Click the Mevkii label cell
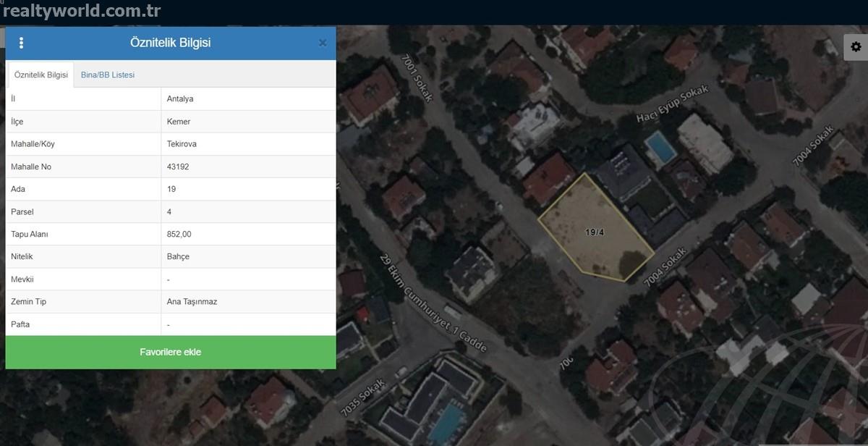The width and height of the screenshot is (868, 446). (x=83, y=279)
